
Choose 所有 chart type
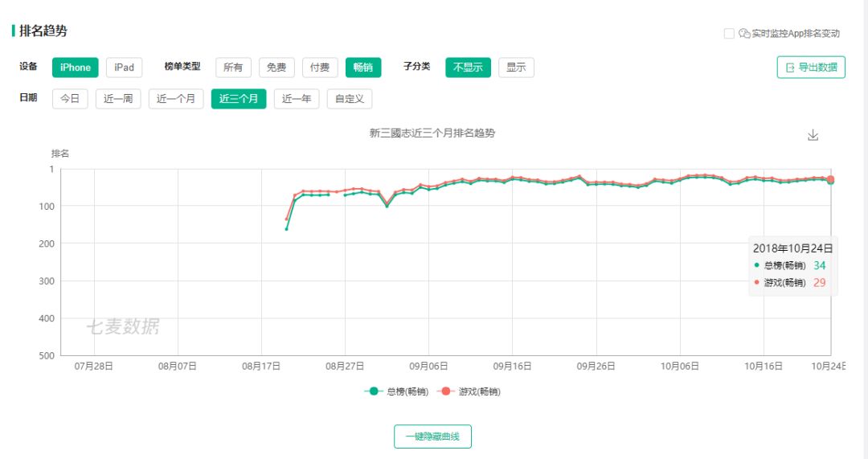tap(233, 68)
